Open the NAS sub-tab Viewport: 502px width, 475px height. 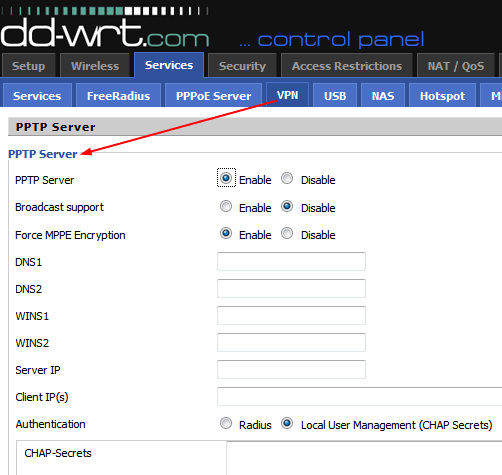coord(383,96)
